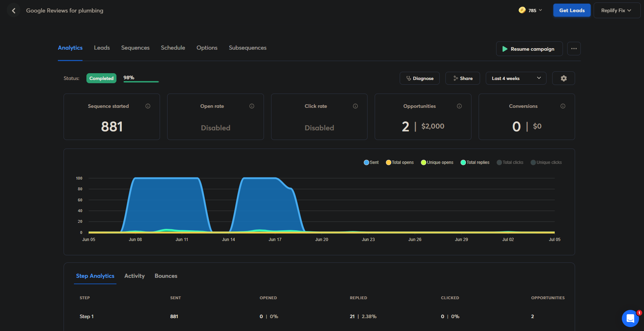The width and height of the screenshot is (644, 331).
Task: Click the info icon on Open rate
Action: click(252, 106)
